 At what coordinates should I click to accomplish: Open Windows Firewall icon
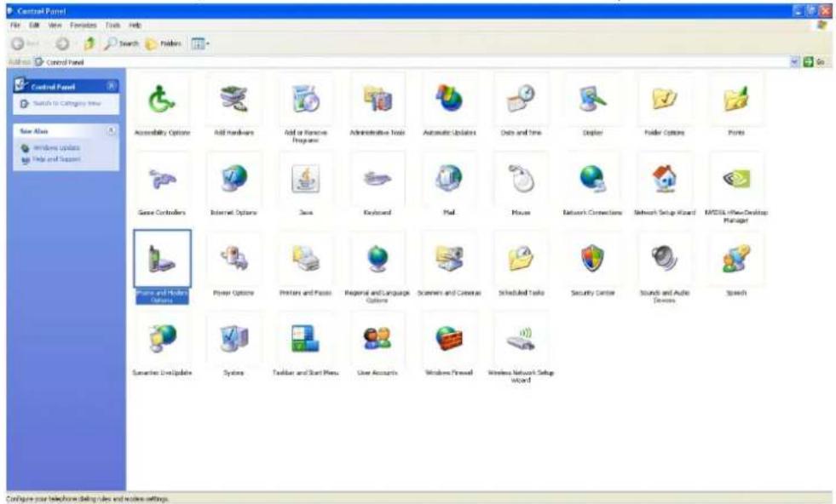coord(449,339)
